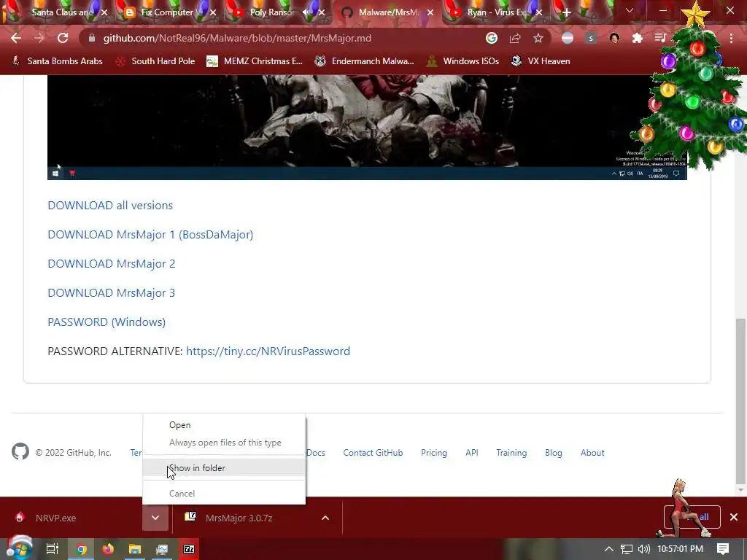This screenshot has width=747, height=560.
Task: Open the media control playlist icon
Action: [660, 38]
